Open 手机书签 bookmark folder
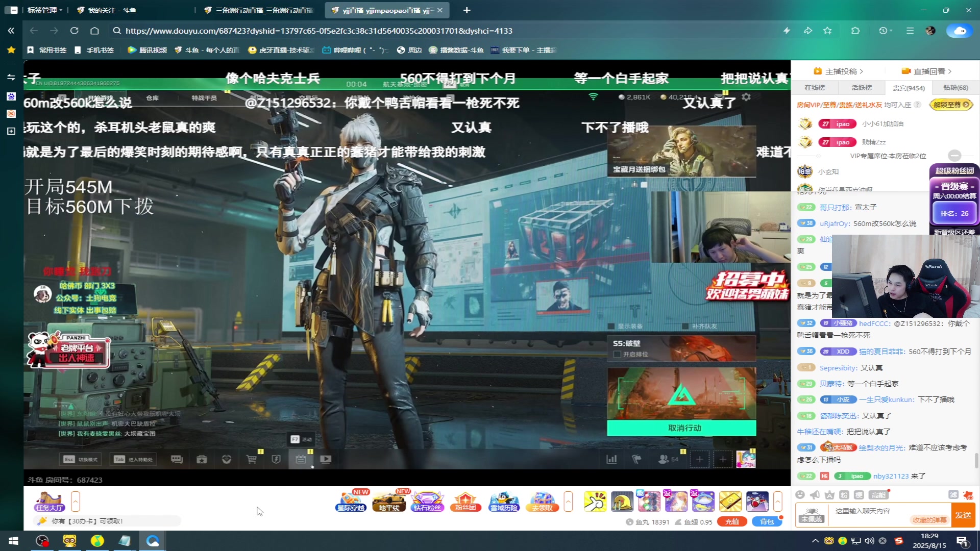The width and height of the screenshot is (980, 551). pyautogui.click(x=94, y=50)
